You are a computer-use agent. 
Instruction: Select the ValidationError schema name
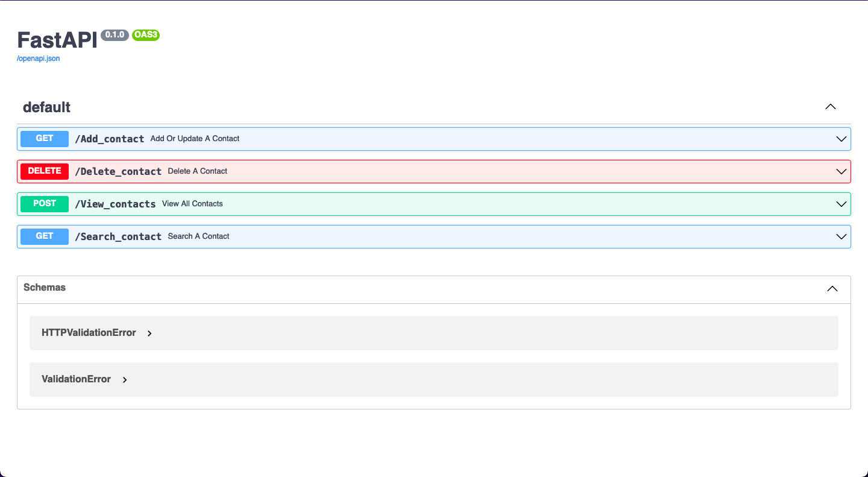point(76,379)
